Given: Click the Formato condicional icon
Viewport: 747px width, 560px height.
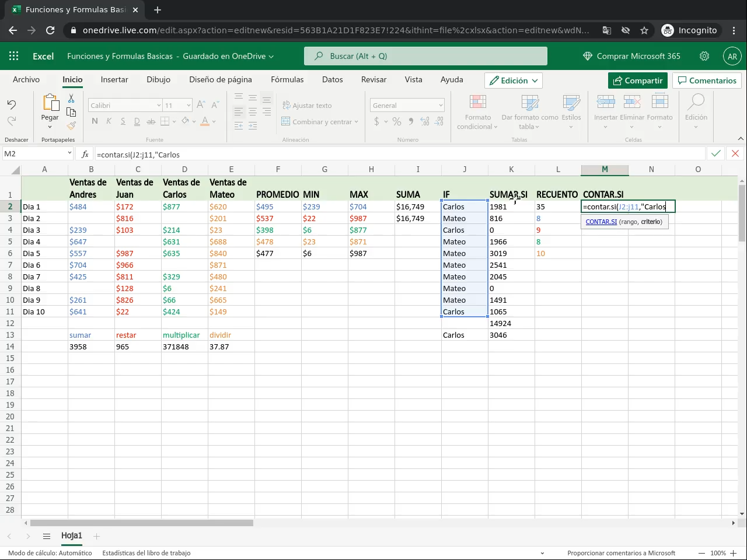Looking at the screenshot, I should (x=477, y=103).
